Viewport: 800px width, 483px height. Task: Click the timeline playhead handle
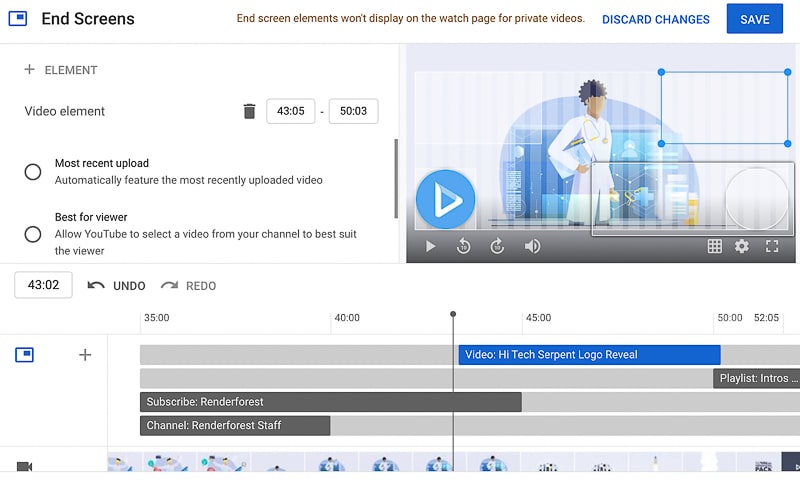[453, 314]
